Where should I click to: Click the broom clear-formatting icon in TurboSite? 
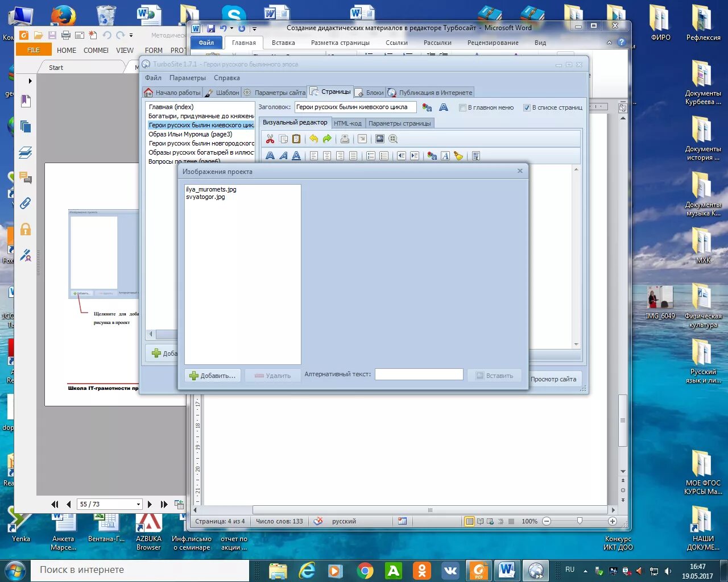coord(458,156)
